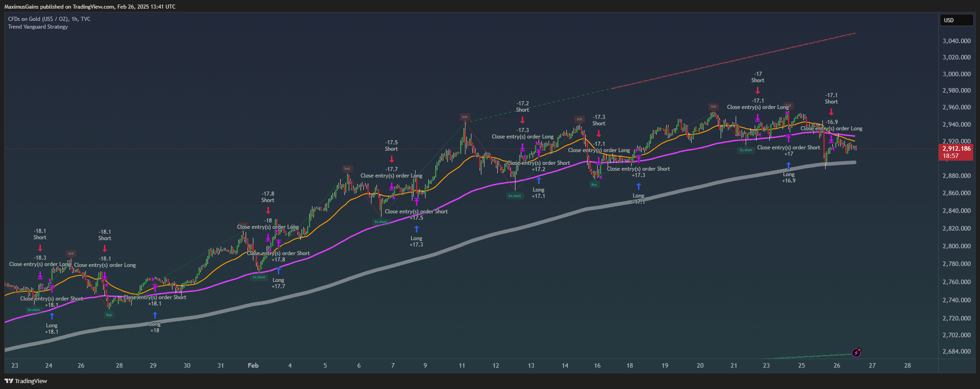Click the date label 19 on the time axis
The height and width of the screenshot is (389, 980).
pyautogui.click(x=665, y=365)
